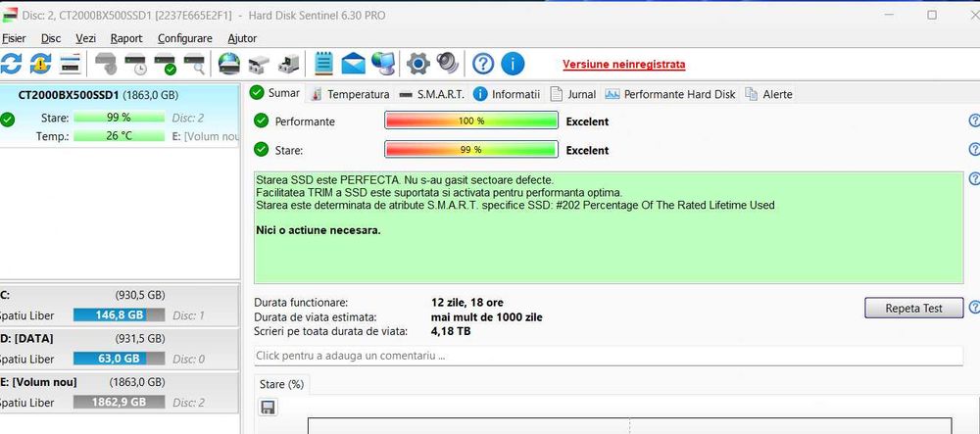Screen dimensions: 980x434
Task: Click D: [DATA] free space bar 63,0 GB
Action: coord(119,359)
